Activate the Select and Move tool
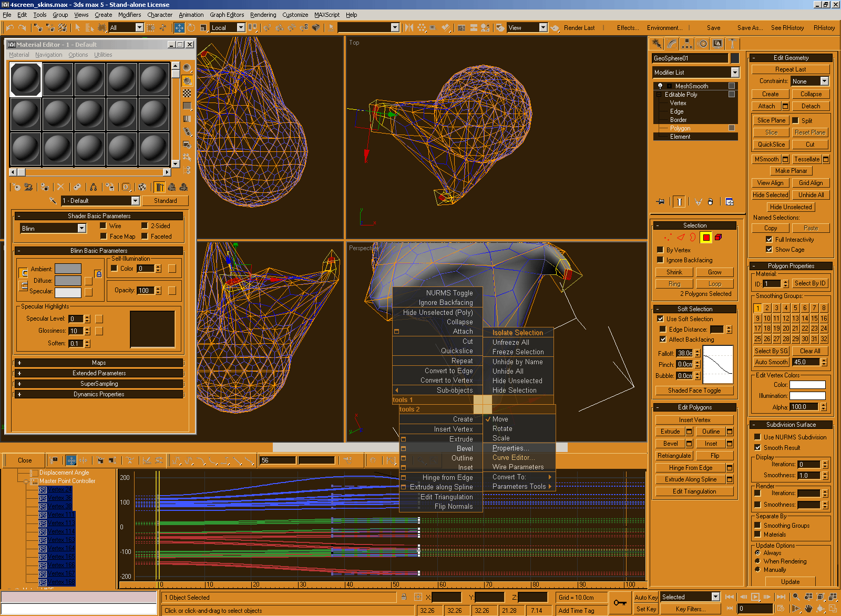Image resolution: width=841 pixels, height=616 pixels. 179,27
